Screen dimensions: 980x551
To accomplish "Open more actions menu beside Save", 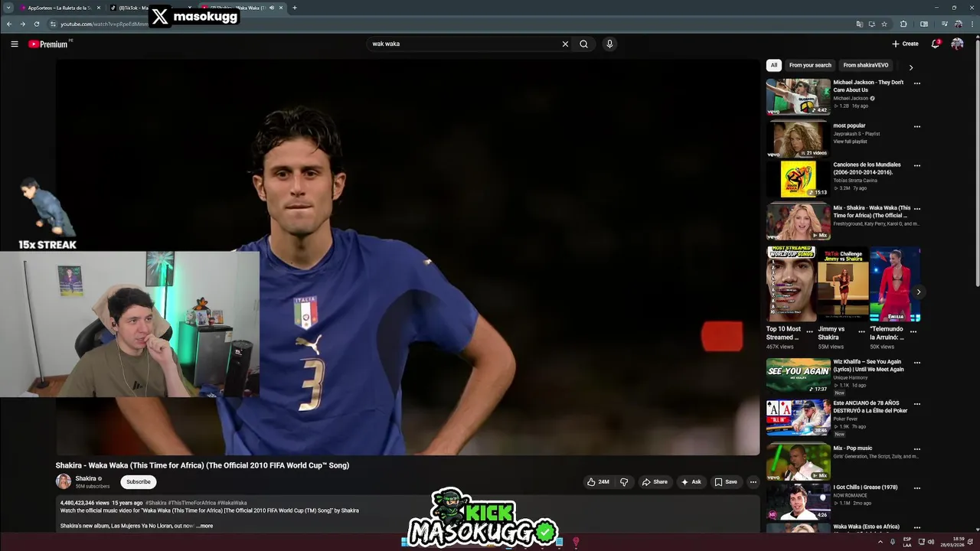I will click(x=753, y=482).
